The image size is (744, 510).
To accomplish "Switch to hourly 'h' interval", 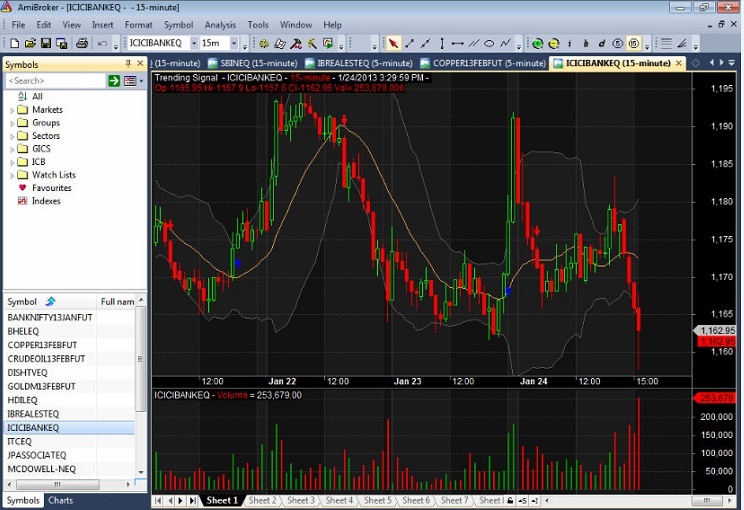I will tap(586, 44).
